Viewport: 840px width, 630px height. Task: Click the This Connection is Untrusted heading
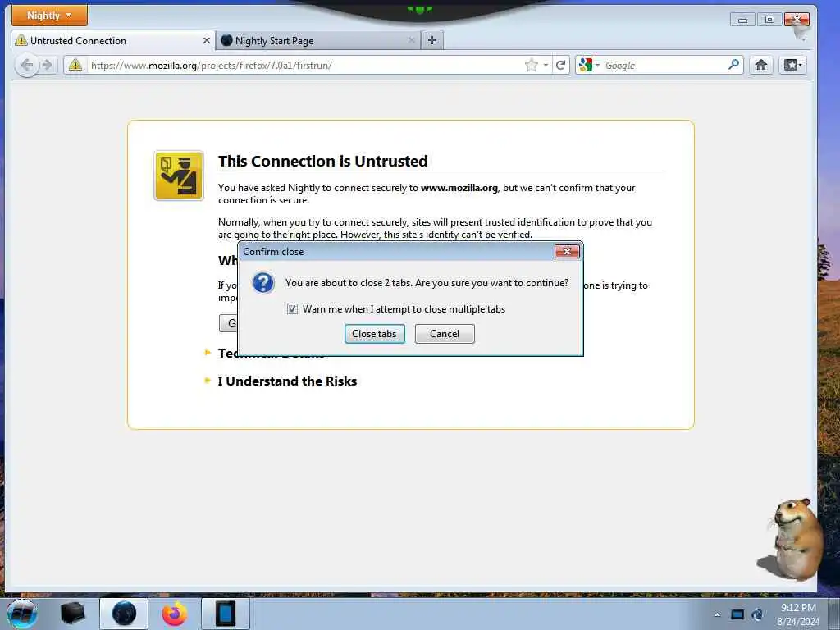323,161
